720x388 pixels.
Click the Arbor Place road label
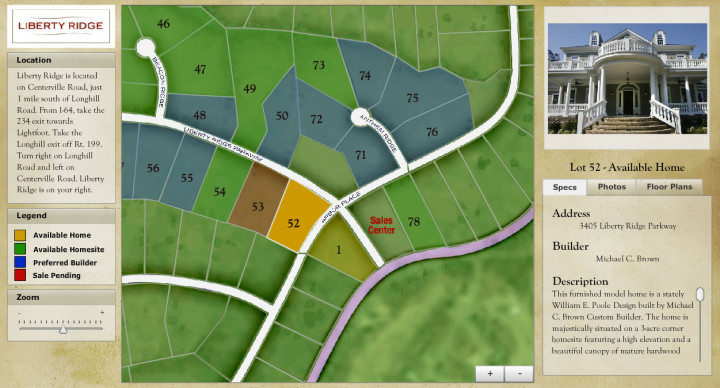(341, 207)
